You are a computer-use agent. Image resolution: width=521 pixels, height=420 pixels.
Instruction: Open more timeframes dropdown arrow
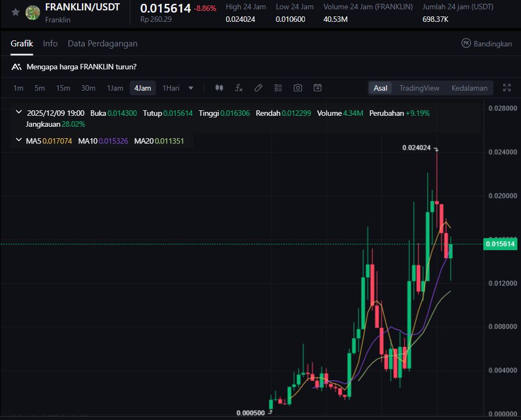[x=191, y=88]
